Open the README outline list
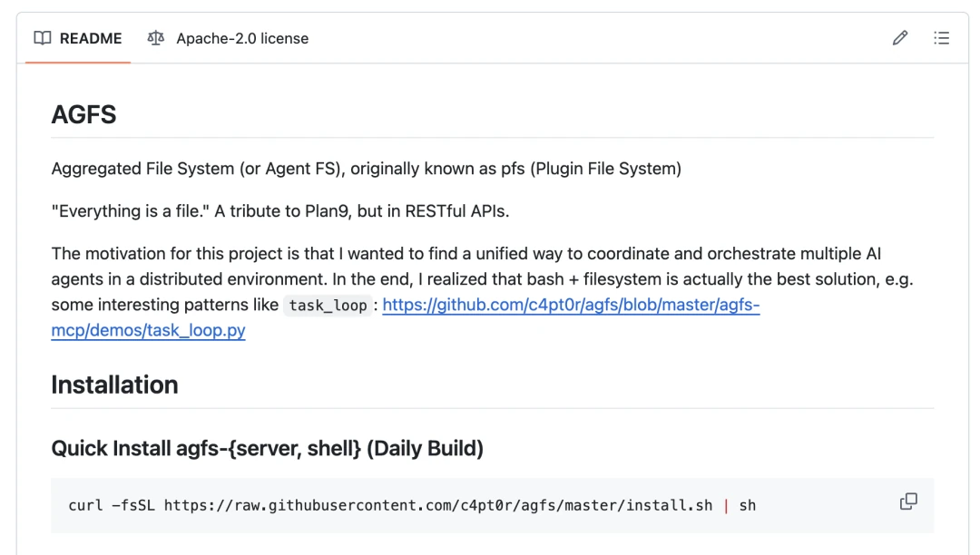 point(942,38)
